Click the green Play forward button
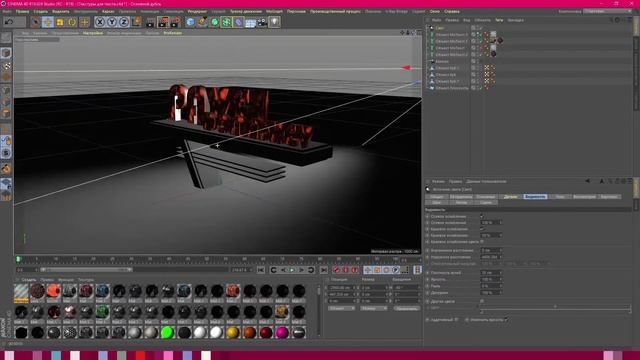 coord(292,270)
